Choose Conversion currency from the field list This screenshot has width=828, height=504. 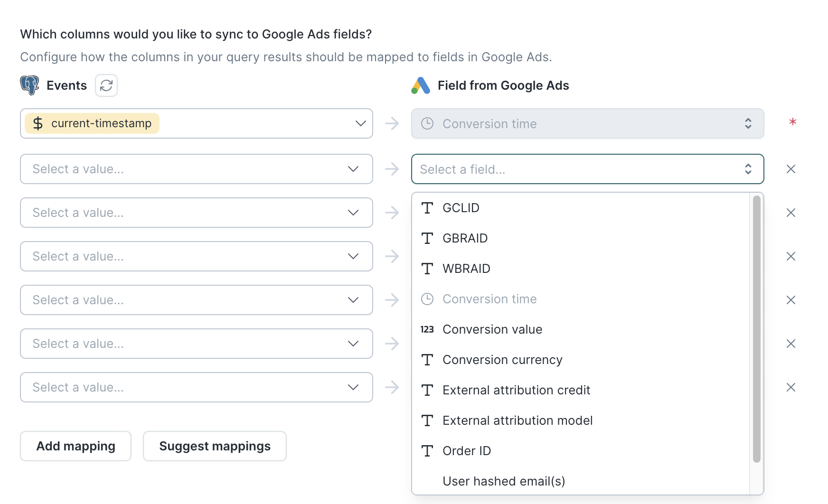pyautogui.click(x=581, y=360)
